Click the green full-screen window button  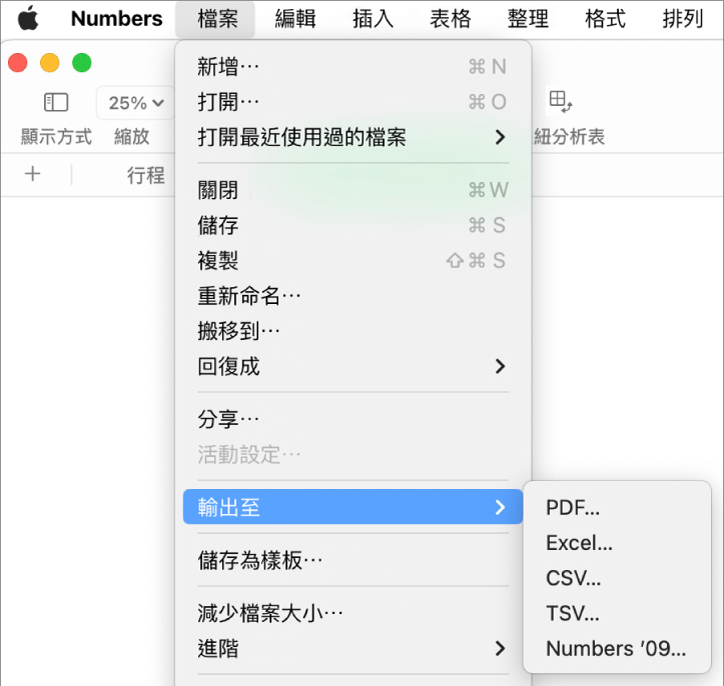coord(82,63)
